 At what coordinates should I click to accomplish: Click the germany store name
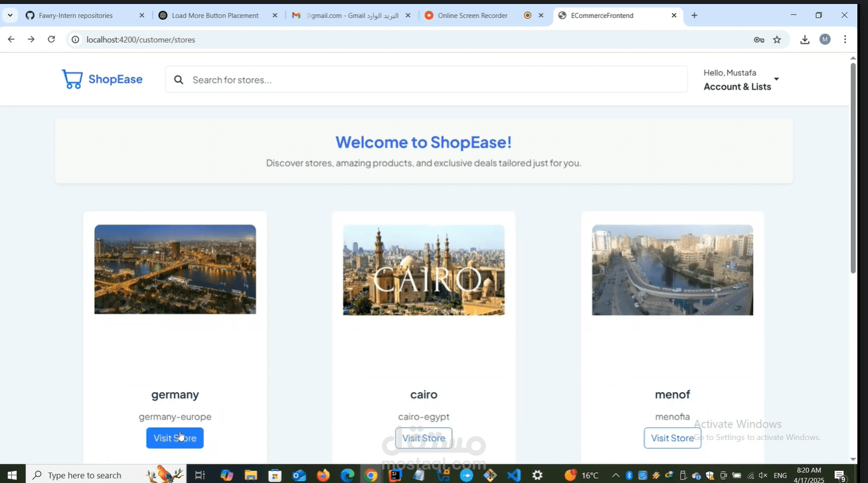[175, 395]
